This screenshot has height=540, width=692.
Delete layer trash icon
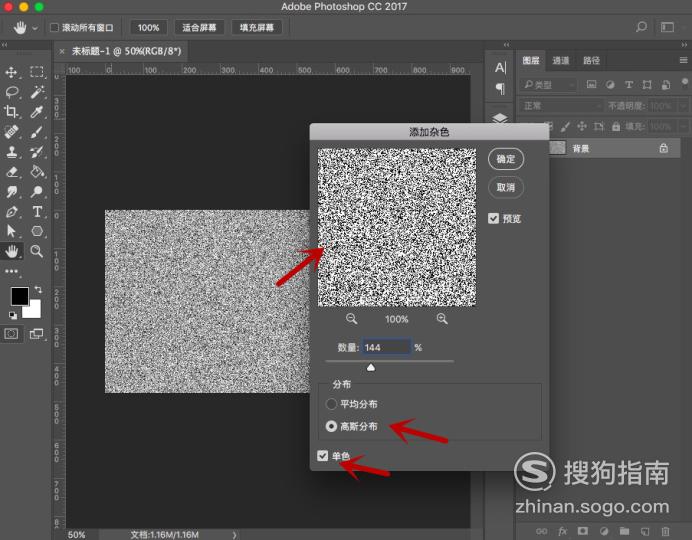[x=665, y=531]
